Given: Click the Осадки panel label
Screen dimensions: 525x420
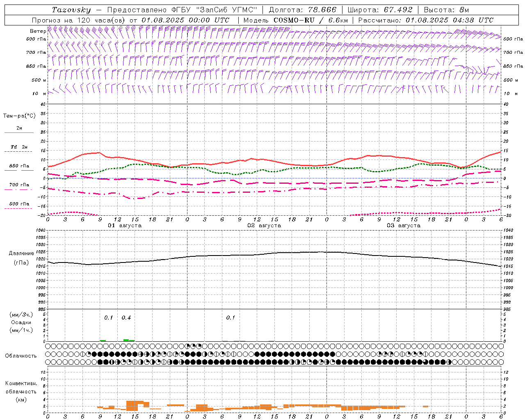Looking at the screenshot, I should [x=21, y=322].
